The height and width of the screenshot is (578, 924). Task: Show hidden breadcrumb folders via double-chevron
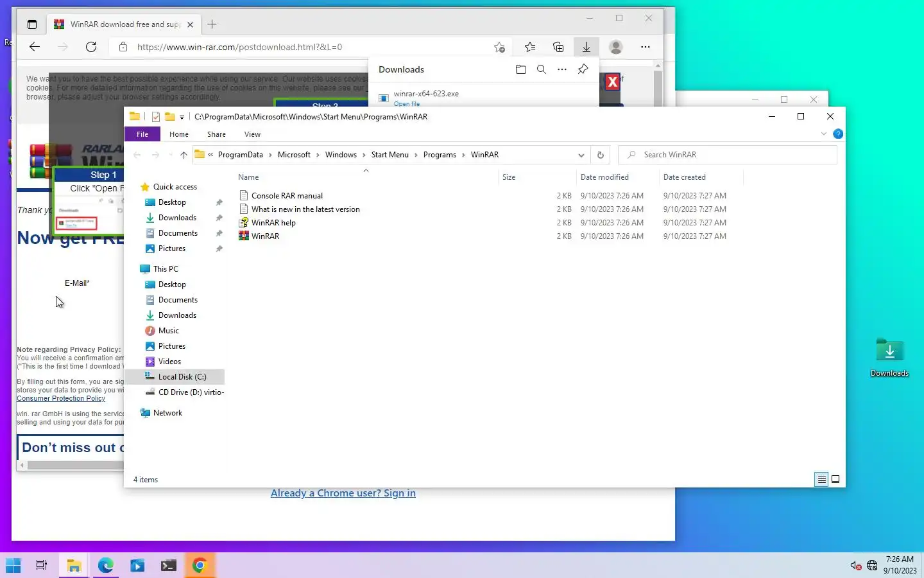[210, 155]
